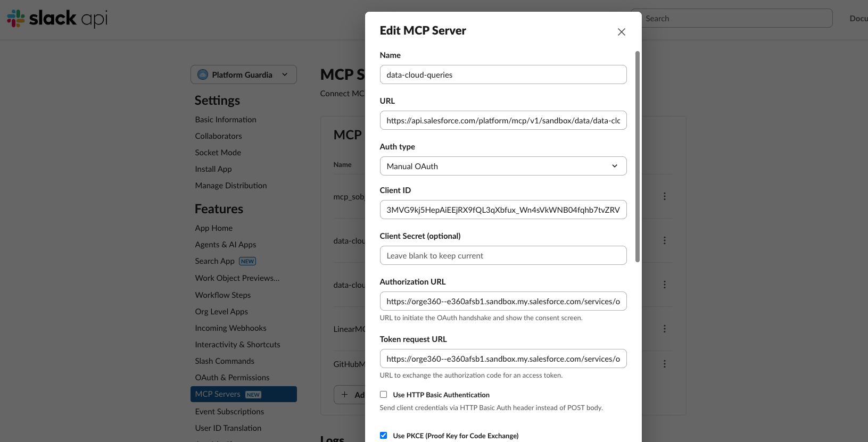Click the plus icon on Add button
The image size is (868, 442).
click(344, 395)
